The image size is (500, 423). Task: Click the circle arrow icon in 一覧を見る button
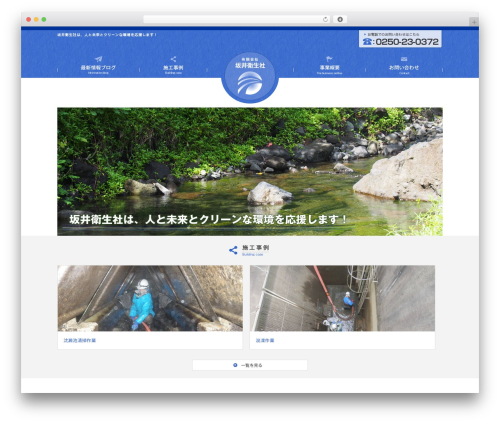click(235, 365)
